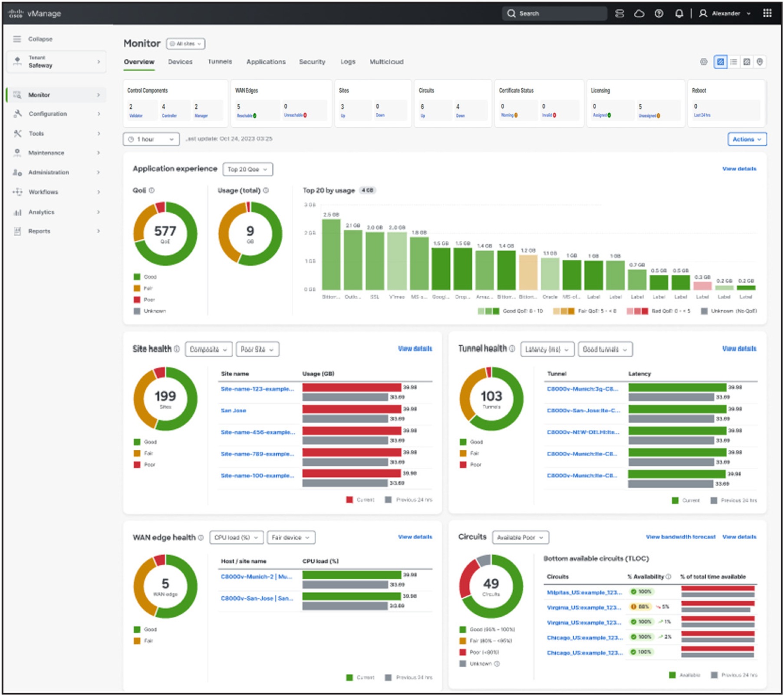Switch to the Applications tab
This screenshot has width=784, height=696.
pyautogui.click(x=266, y=62)
